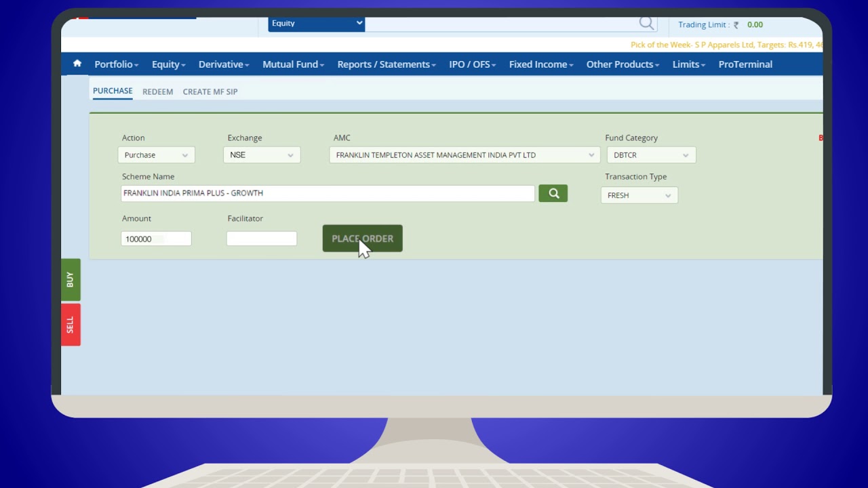Viewport: 868px width, 488px height.
Task: Go to the home icon in the navbar
Action: [x=77, y=64]
